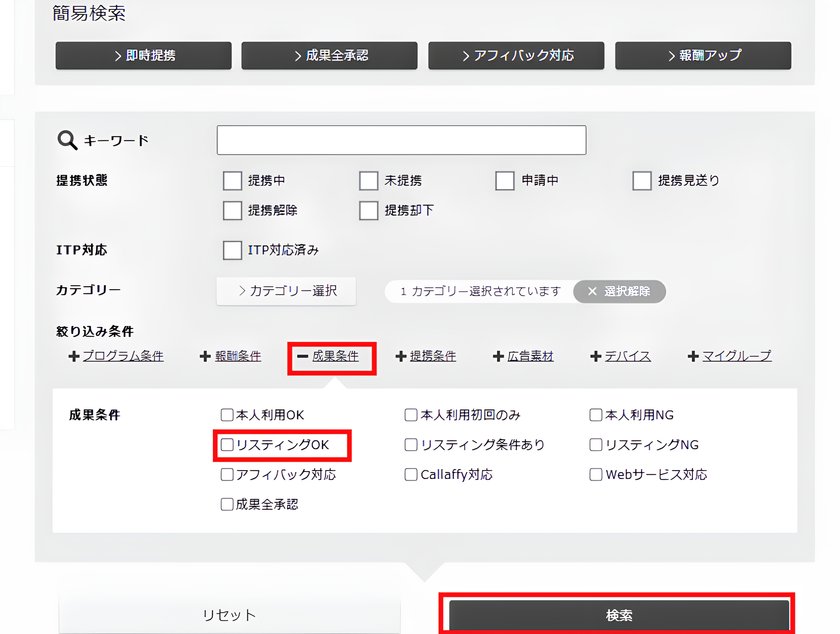Clear selected category with 選択解除 button
The height and width of the screenshot is (634, 840).
pyautogui.click(x=619, y=292)
